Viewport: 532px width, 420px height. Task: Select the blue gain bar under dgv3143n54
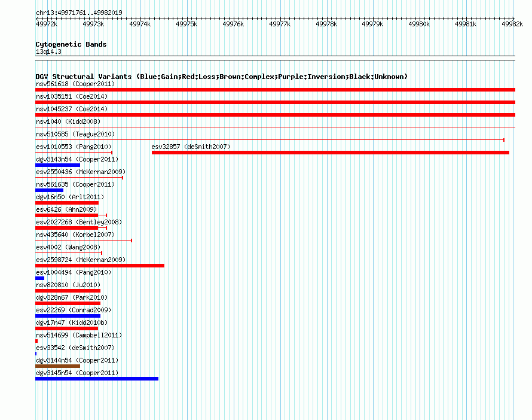click(x=57, y=165)
